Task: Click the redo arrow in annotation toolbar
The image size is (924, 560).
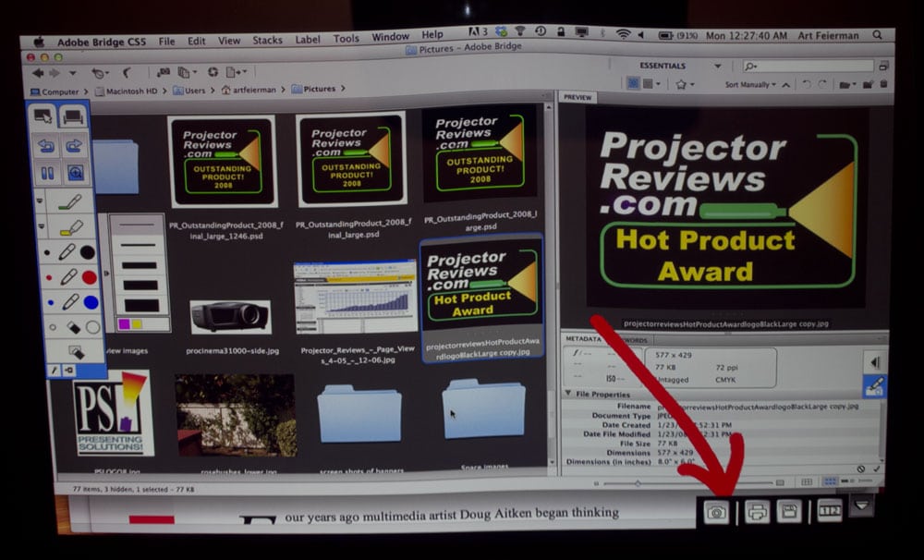Action: (x=74, y=146)
